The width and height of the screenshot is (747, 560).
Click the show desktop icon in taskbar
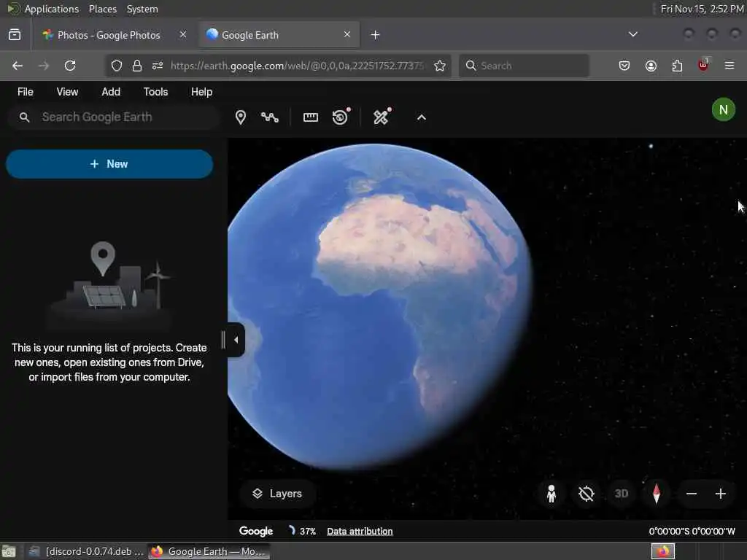point(9,551)
